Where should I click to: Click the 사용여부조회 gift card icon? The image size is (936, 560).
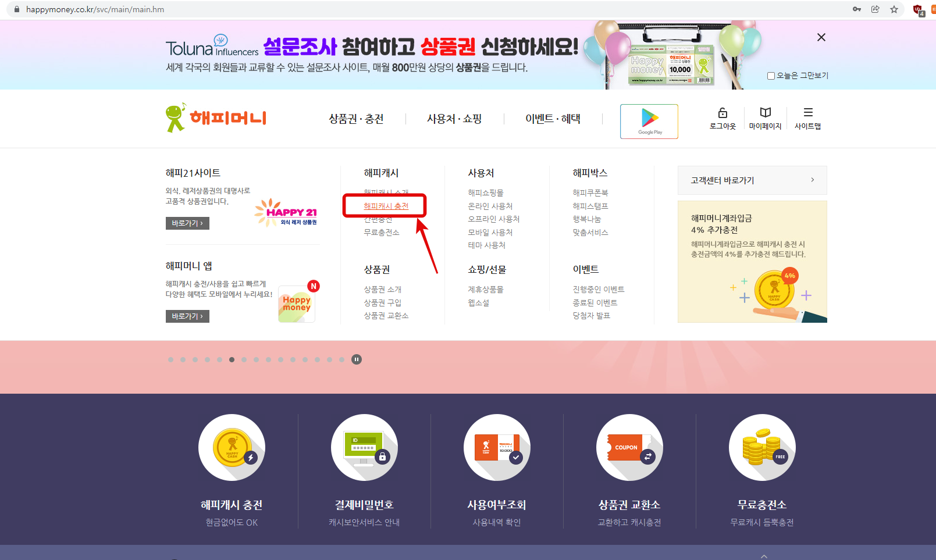tap(497, 447)
